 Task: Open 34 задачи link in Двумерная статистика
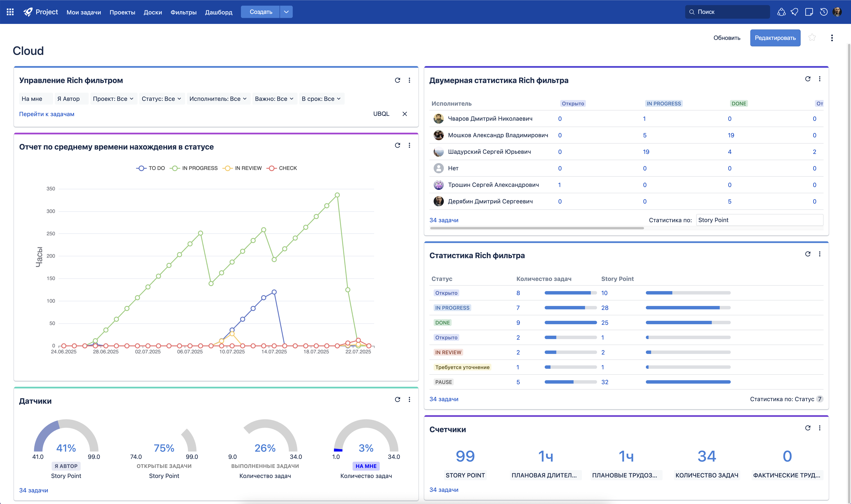(444, 220)
